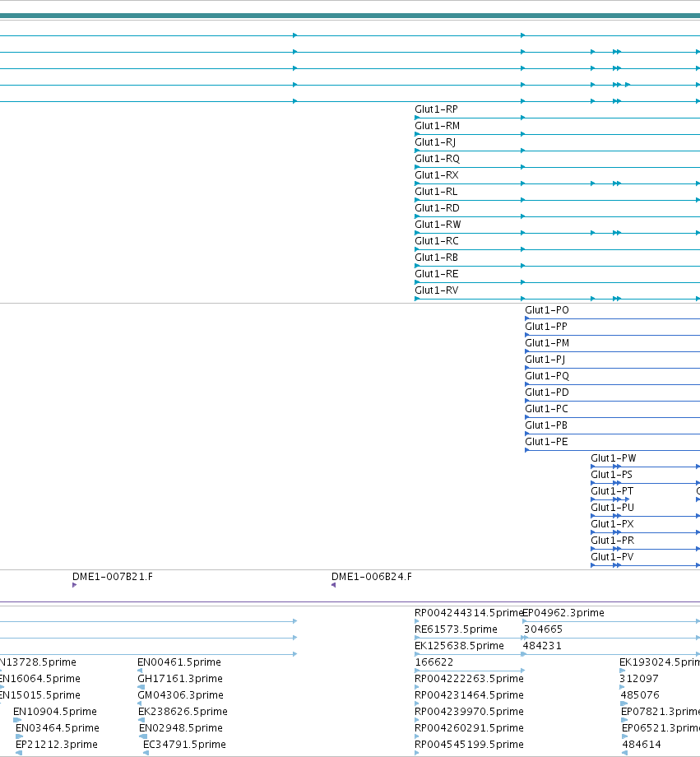Viewport: 700px width, 757px height.
Task: Select feature 312097
Action: 638,678
